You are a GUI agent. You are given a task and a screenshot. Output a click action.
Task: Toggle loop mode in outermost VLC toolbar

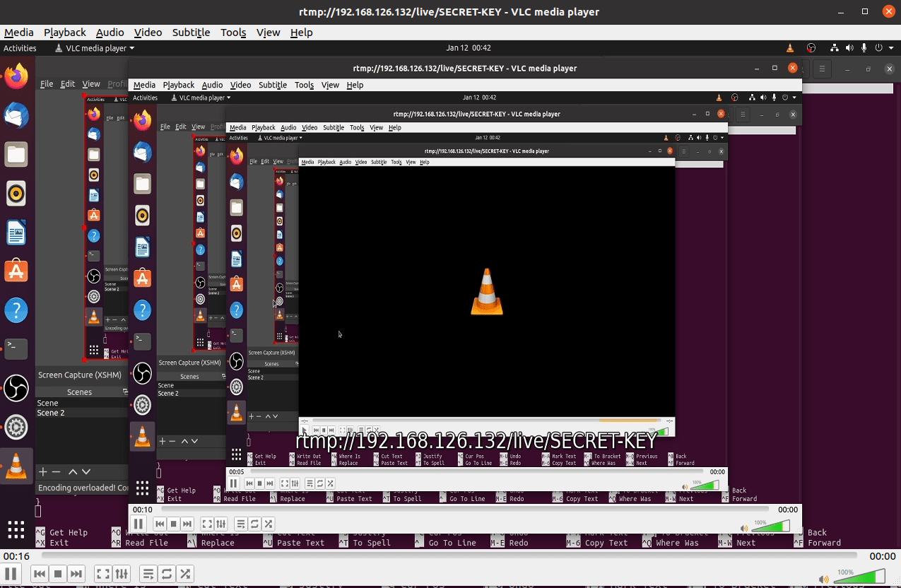coord(167,574)
